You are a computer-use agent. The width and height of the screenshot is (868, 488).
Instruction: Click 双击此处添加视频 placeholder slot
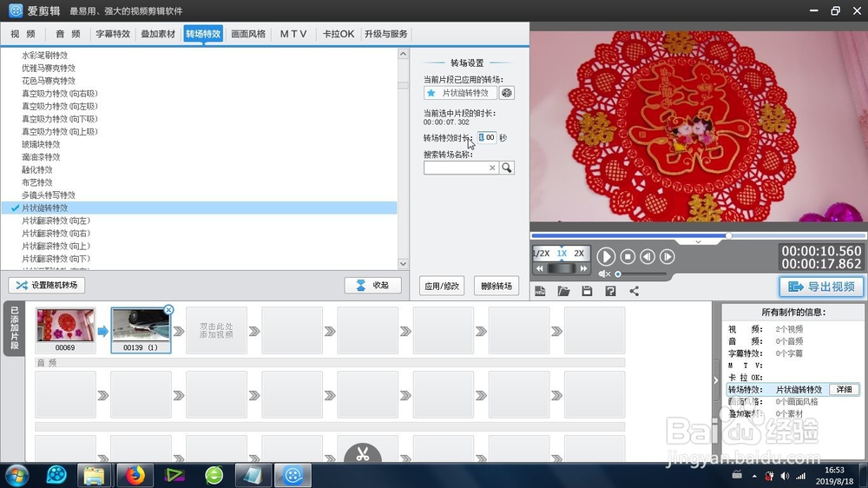tap(216, 331)
